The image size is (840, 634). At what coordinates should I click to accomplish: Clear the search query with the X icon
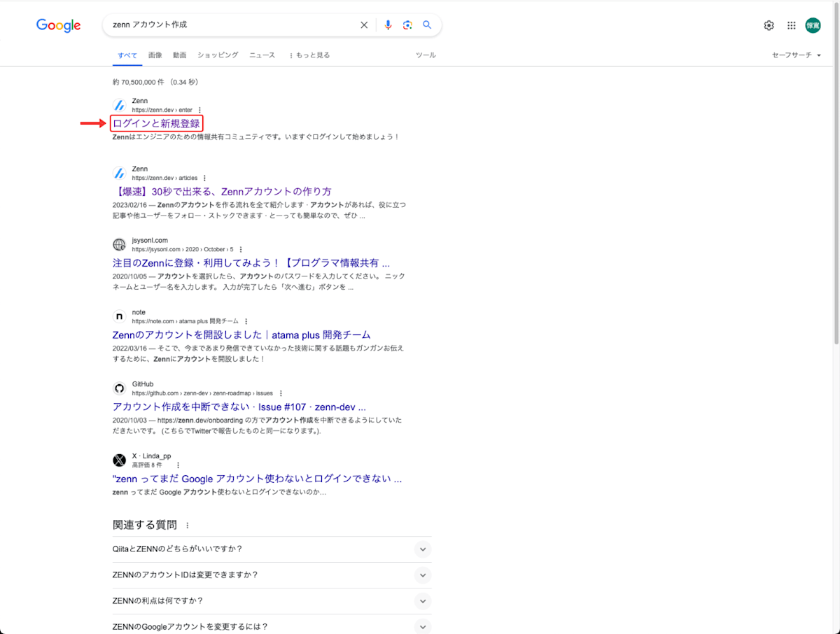(x=364, y=24)
